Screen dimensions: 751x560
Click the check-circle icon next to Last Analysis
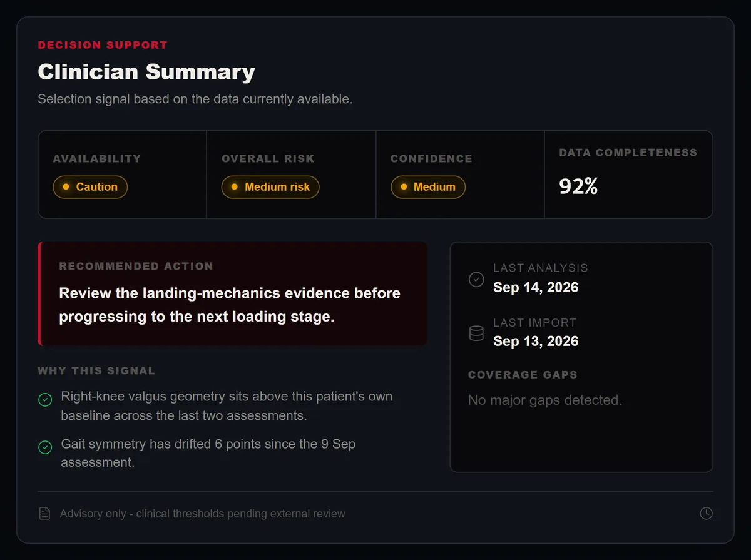[476, 279]
